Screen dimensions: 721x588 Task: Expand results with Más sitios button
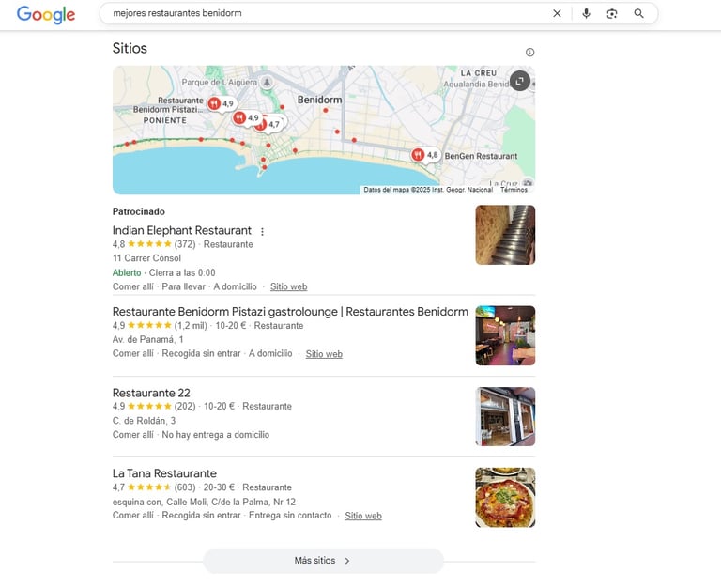point(323,561)
